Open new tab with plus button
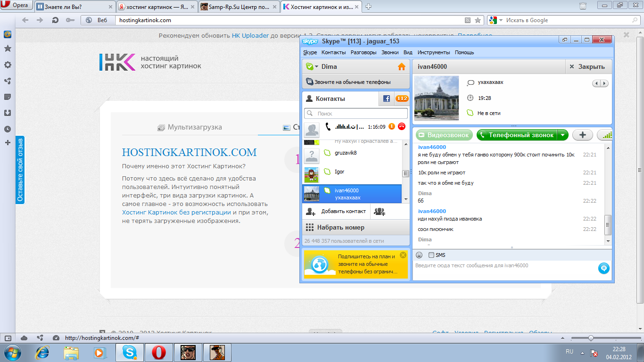 [x=369, y=6]
